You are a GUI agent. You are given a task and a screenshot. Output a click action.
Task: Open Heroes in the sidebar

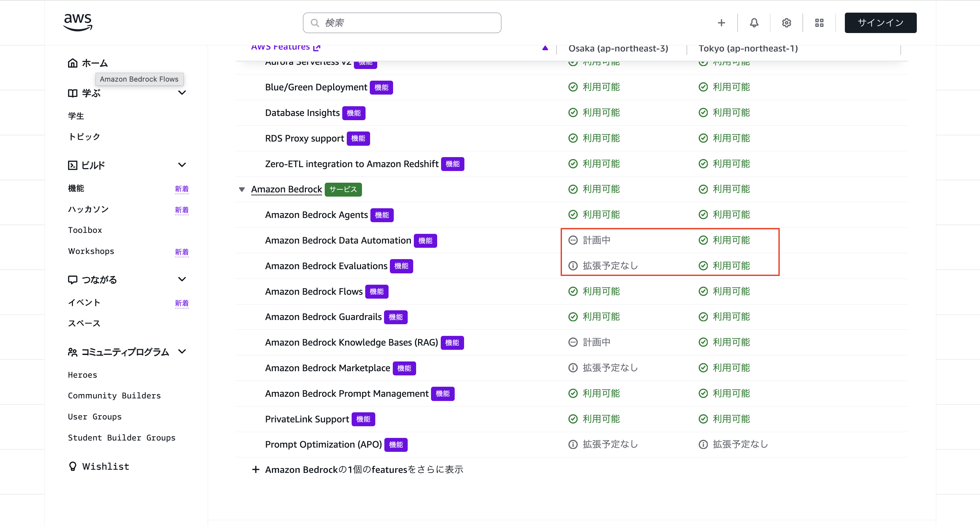click(82, 375)
